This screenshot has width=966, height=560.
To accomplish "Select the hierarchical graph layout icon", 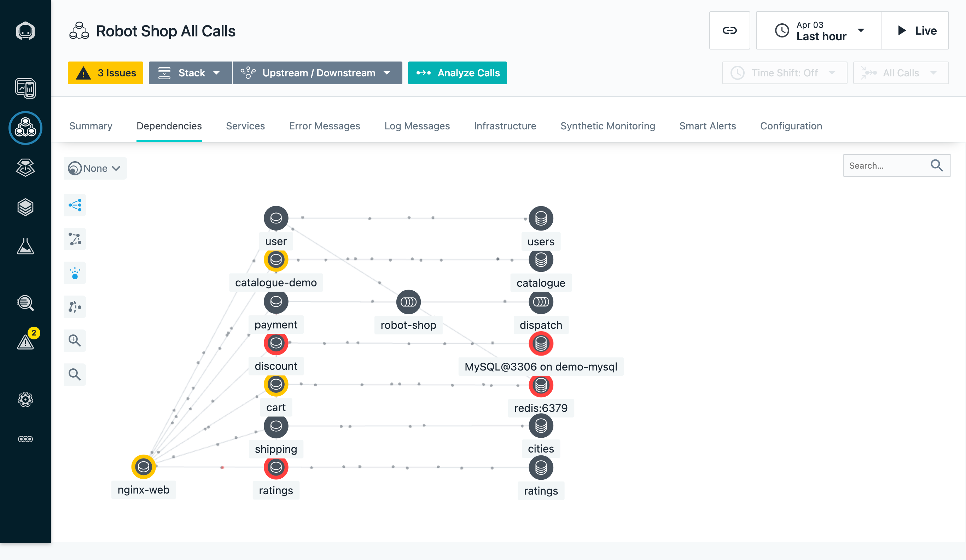I will click(x=75, y=205).
